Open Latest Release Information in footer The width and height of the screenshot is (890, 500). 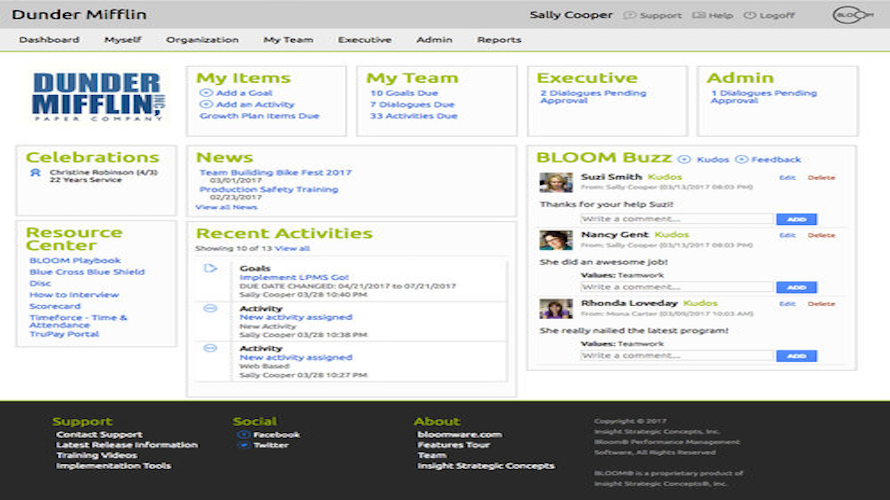pos(127,445)
